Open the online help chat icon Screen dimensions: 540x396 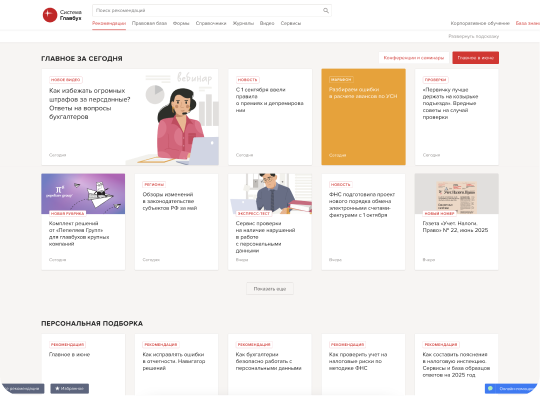(490, 388)
